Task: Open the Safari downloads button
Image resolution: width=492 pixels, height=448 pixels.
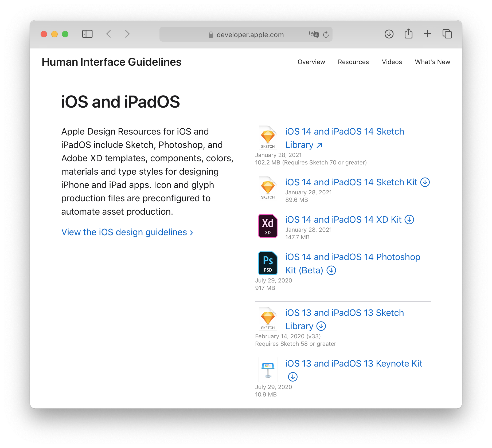Action: click(389, 34)
